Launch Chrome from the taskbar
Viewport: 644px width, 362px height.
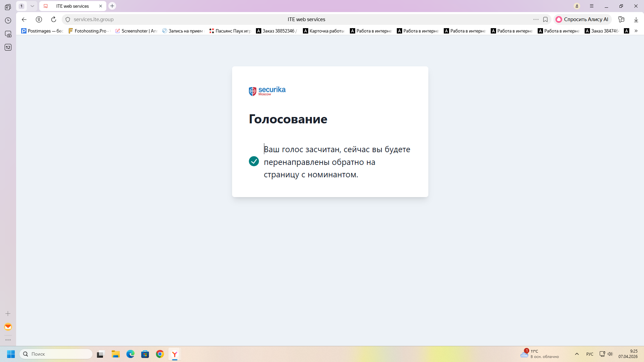click(x=160, y=354)
